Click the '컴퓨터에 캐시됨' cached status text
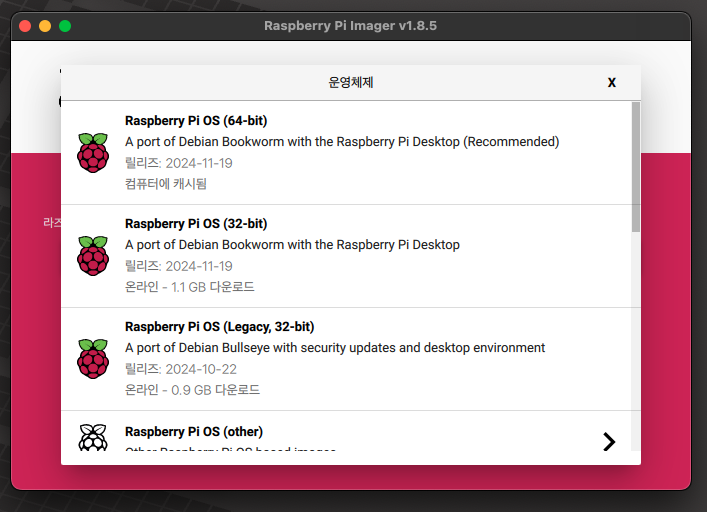Image resolution: width=707 pixels, height=512 pixels. tap(166, 183)
